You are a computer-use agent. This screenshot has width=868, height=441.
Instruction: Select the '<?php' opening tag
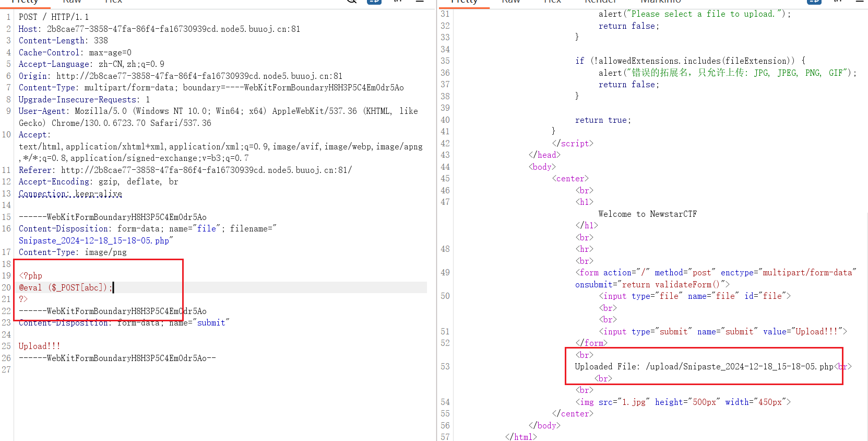30,276
